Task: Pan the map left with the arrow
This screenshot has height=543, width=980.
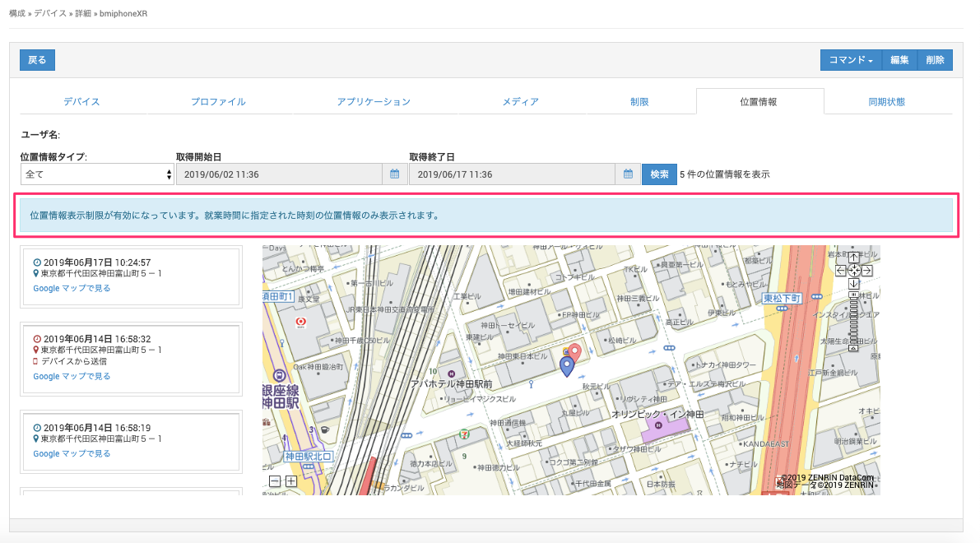Action: pyautogui.click(x=841, y=270)
